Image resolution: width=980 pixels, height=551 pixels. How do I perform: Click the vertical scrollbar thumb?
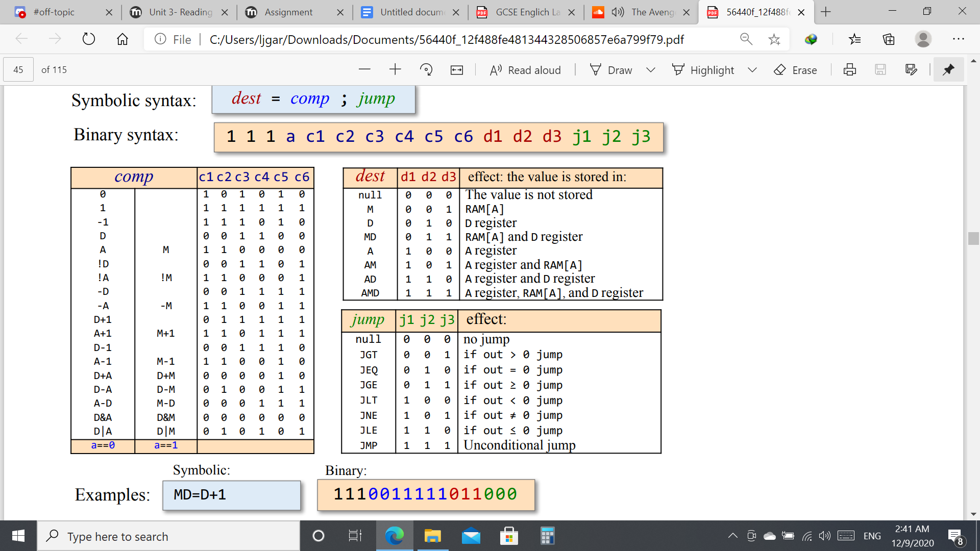pyautogui.click(x=973, y=238)
